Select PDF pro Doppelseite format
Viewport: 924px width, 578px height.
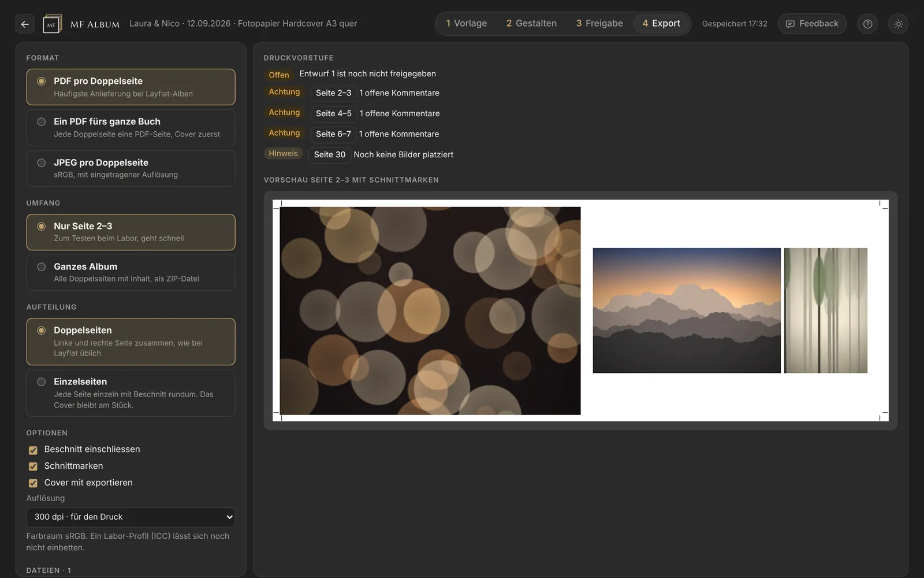coord(131,87)
